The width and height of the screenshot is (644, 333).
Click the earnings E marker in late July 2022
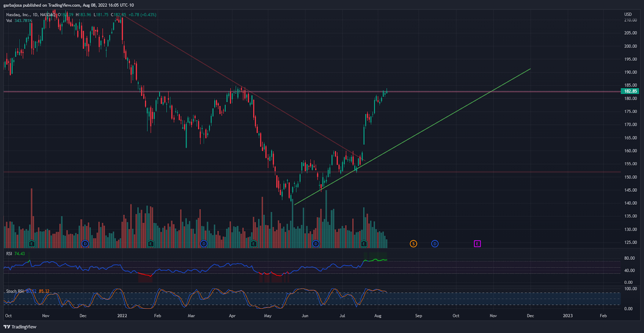[x=364, y=244]
